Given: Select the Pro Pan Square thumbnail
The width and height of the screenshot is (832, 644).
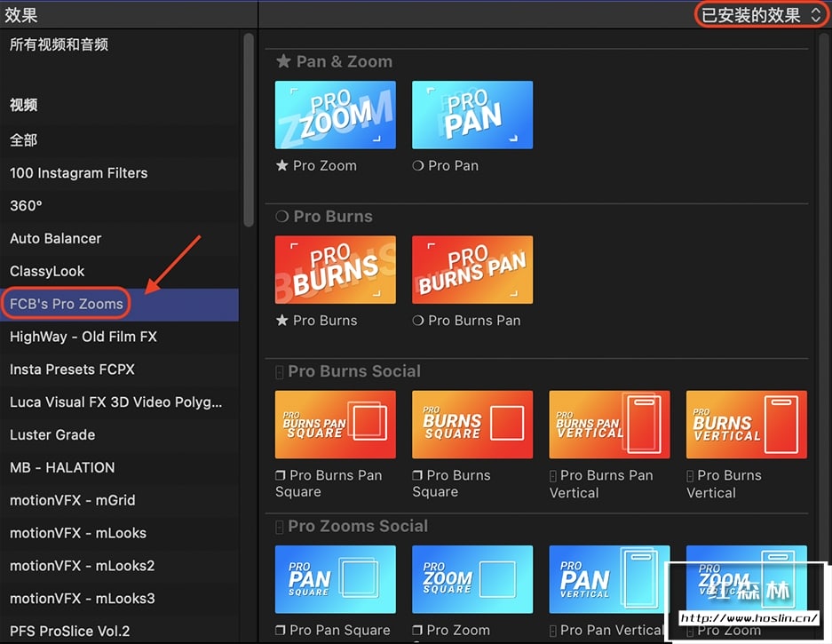Looking at the screenshot, I should 336,579.
